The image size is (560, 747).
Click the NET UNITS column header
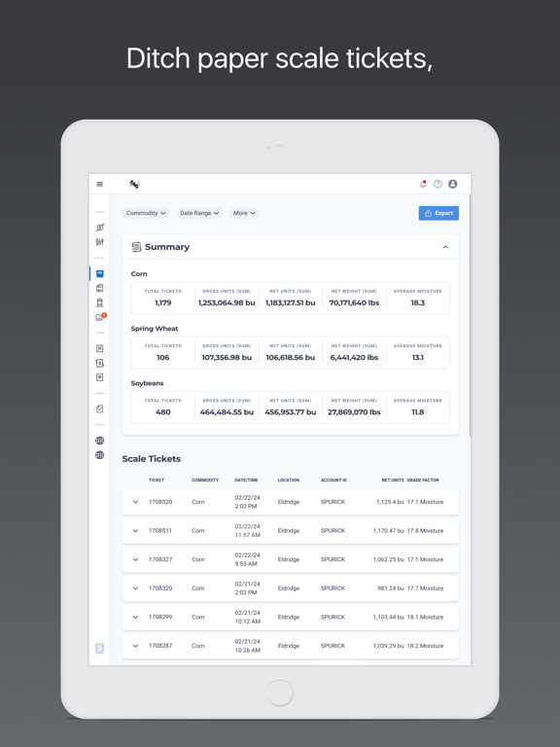click(x=393, y=480)
